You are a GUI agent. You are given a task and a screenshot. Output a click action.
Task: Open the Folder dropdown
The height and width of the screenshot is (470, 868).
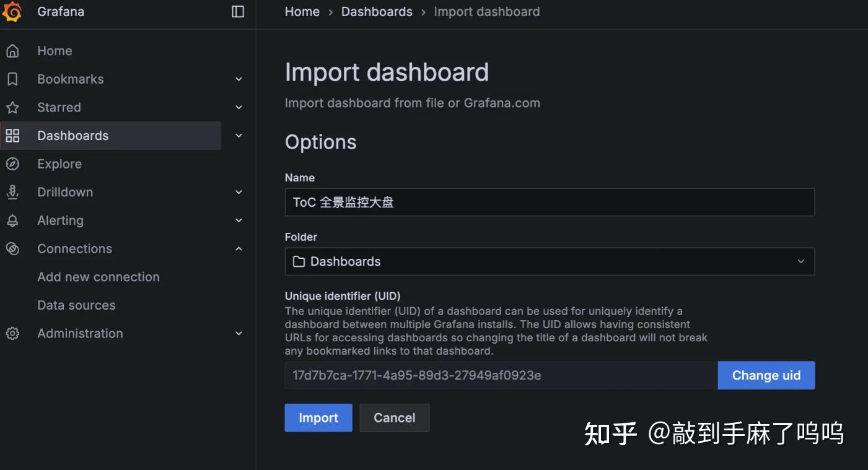pos(550,261)
